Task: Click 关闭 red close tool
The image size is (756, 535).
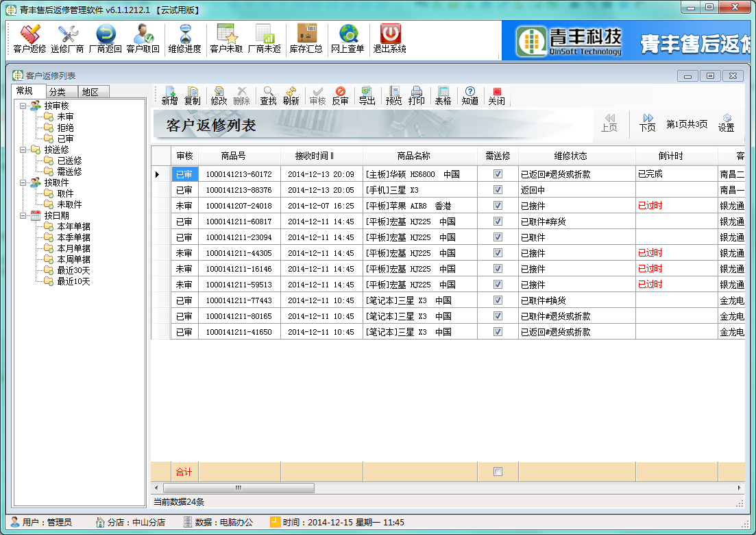Action: click(x=497, y=95)
